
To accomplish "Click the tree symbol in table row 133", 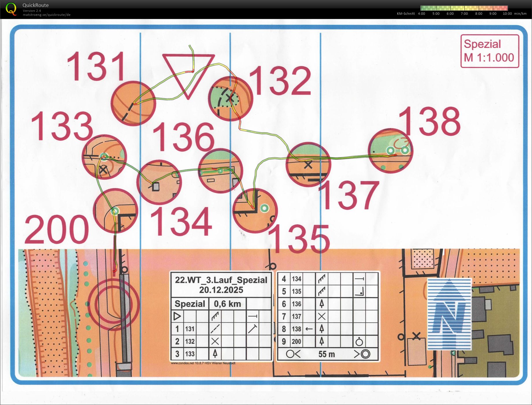I will (x=215, y=354).
